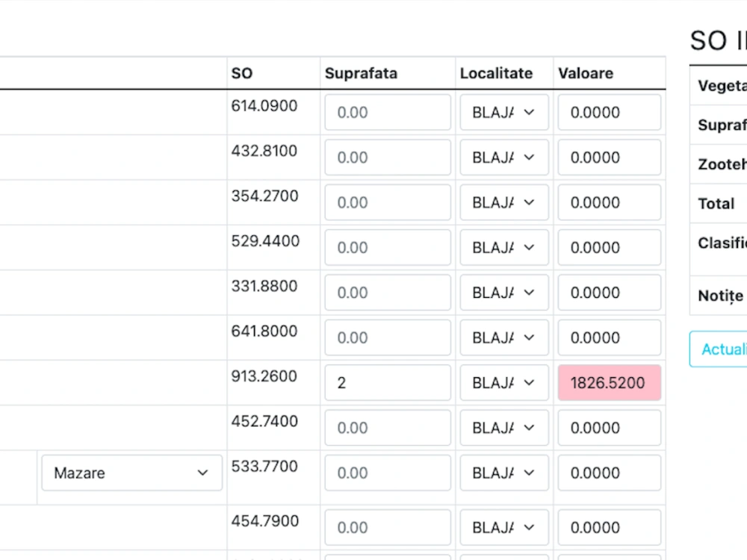The image size is (747, 560).
Task: Click the Suprafata input in the 354.2700 row
Action: (x=387, y=202)
